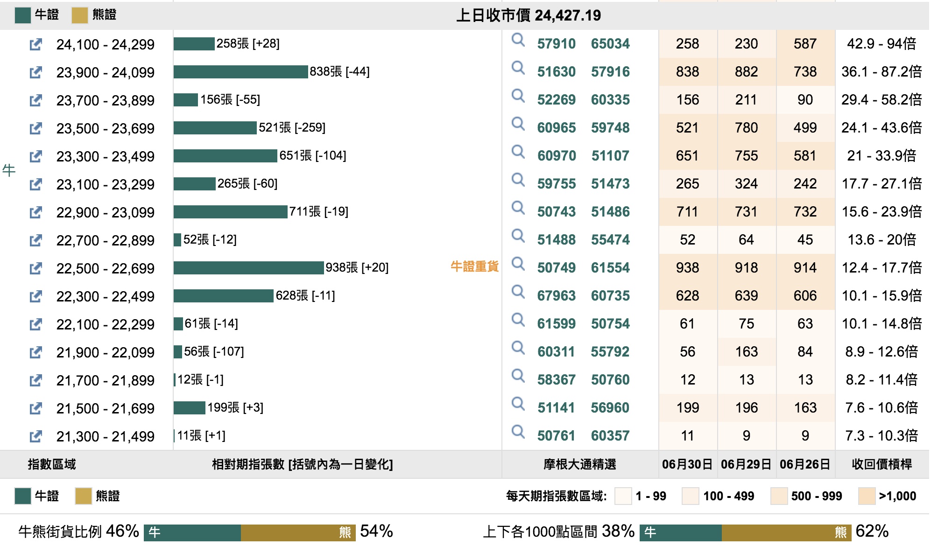931x560 pixels.
Task: Click magnifier icon next to 57910
Action: (518, 40)
